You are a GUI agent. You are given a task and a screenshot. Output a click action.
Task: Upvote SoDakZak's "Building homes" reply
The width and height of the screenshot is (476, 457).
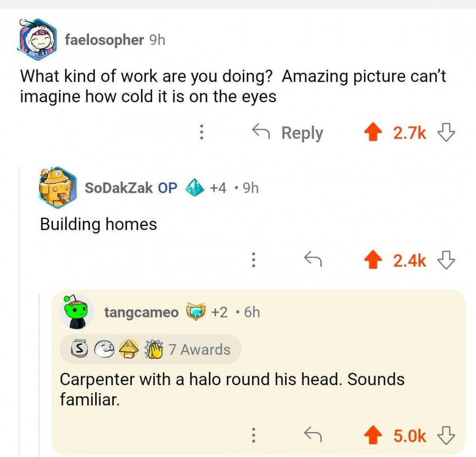click(373, 260)
